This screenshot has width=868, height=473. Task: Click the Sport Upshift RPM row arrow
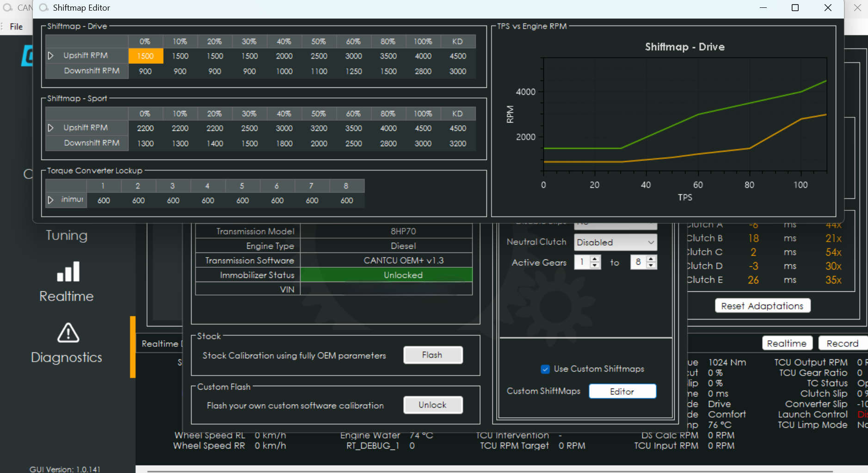click(x=51, y=128)
